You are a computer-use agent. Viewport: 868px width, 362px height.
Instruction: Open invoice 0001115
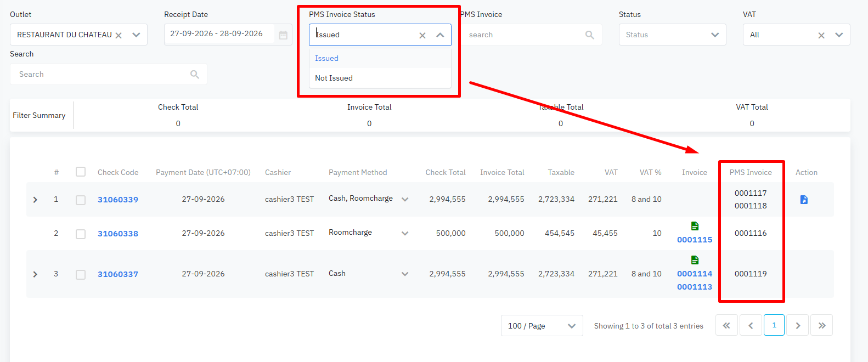[695, 240]
